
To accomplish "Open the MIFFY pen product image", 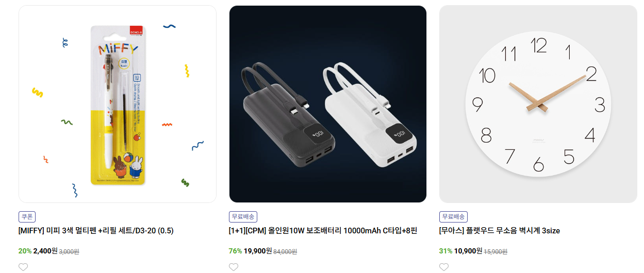I will pyautogui.click(x=118, y=104).
